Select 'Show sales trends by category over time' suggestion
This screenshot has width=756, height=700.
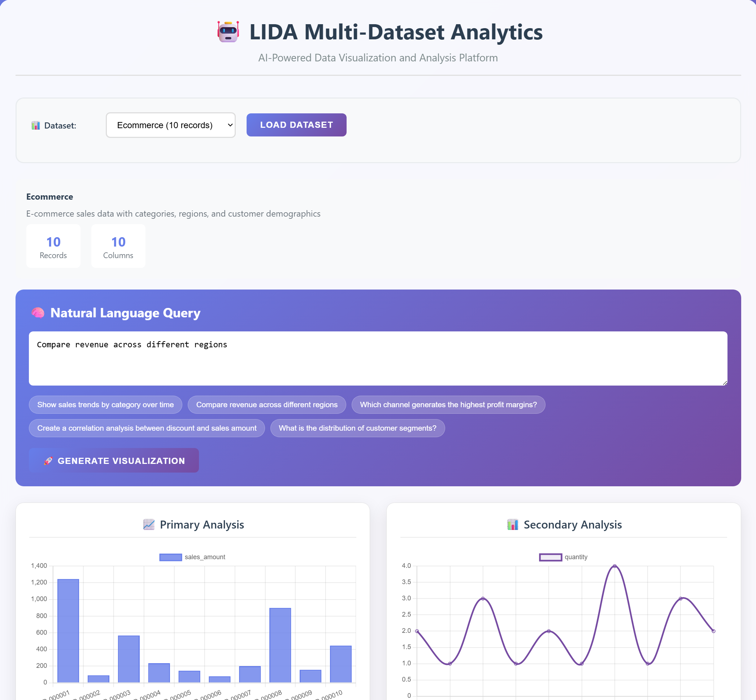[105, 405]
